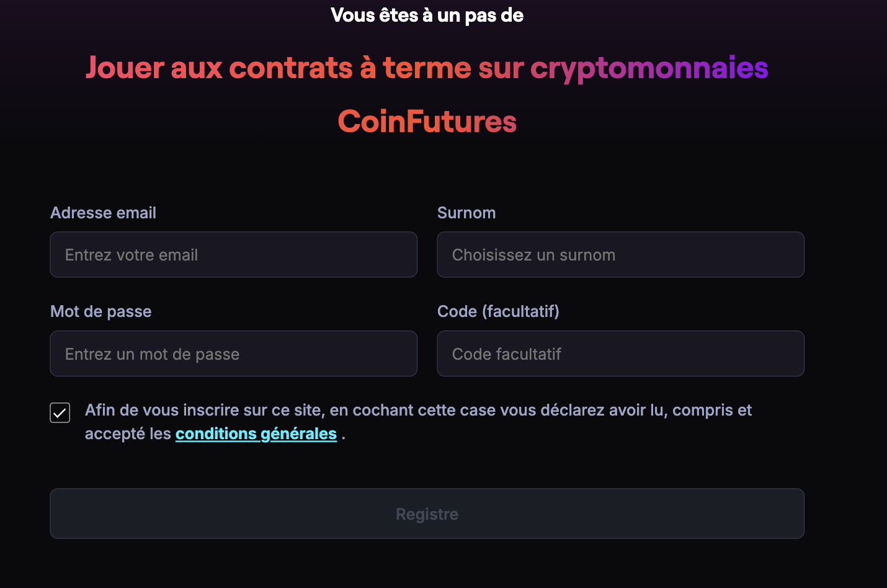The height and width of the screenshot is (588, 887).
Task: Click the Vous êtes à un pas de text
Action: tap(427, 15)
